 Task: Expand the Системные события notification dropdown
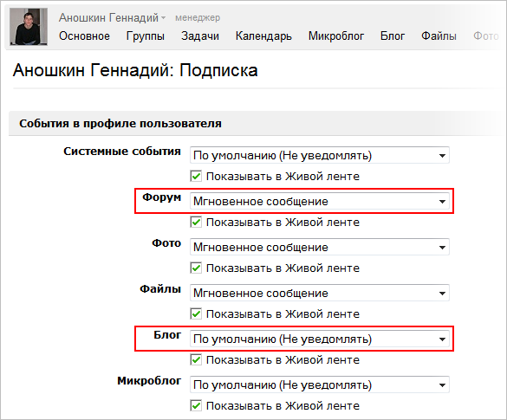320,155
